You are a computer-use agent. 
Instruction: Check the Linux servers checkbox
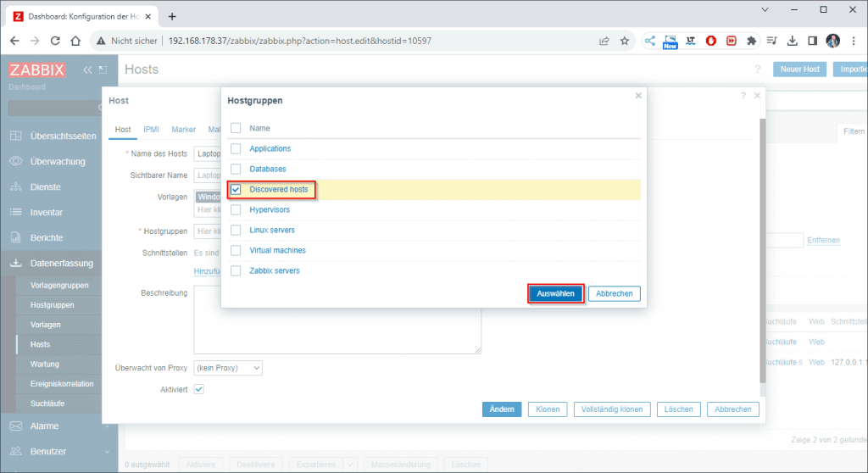[x=236, y=231]
